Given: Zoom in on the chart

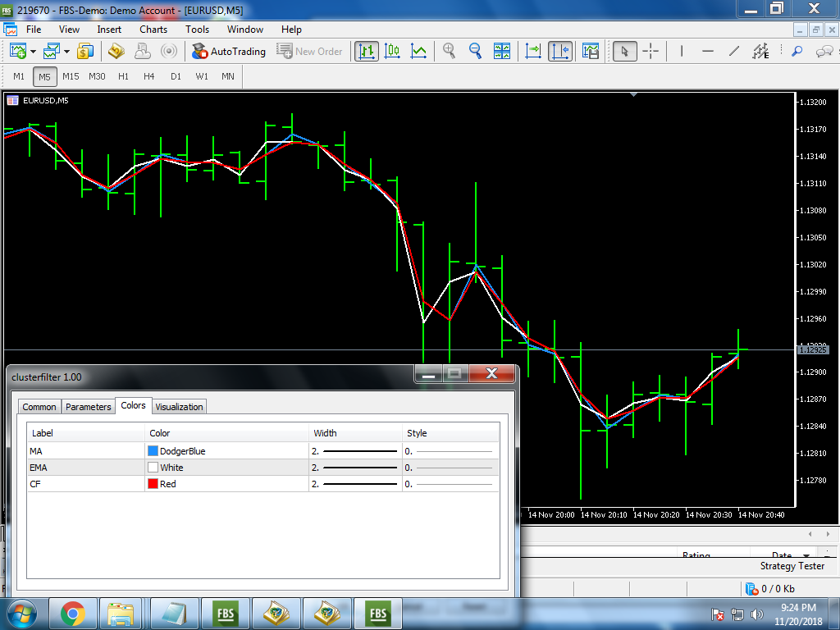Looking at the screenshot, I should tap(449, 52).
